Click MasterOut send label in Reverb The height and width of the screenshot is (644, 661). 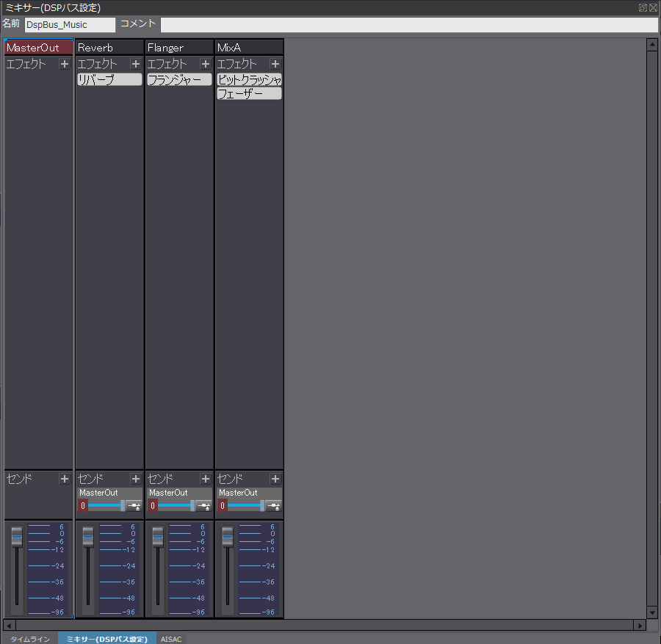coord(98,493)
